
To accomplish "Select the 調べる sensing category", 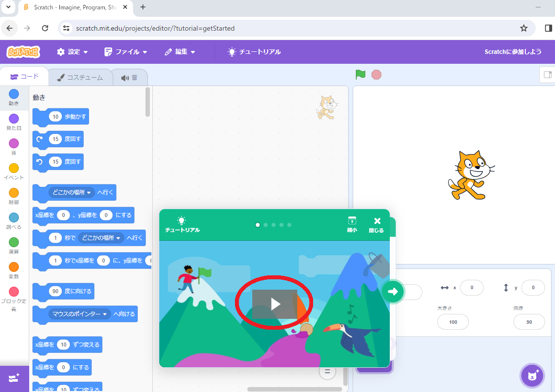I will tap(14, 221).
